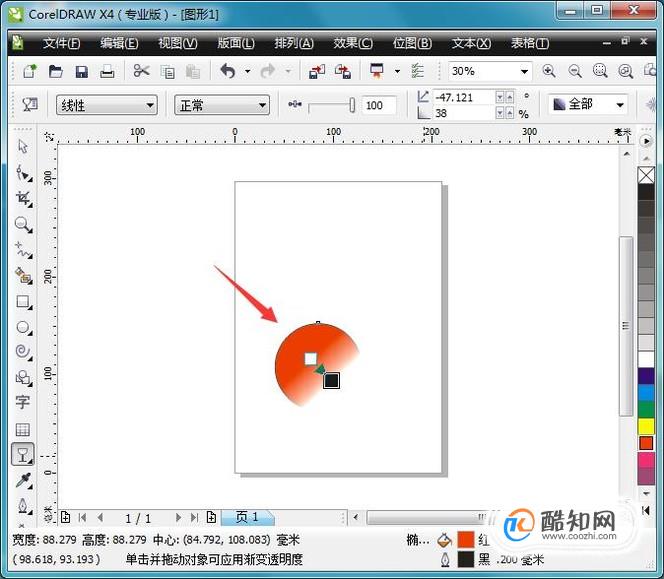The height and width of the screenshot is (579, 664).
Task: Select the Freehand drawing tool
Action: point(23,250)
